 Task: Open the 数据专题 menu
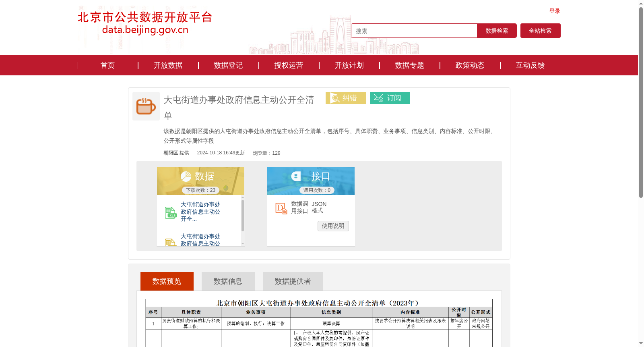coord(409,65)
